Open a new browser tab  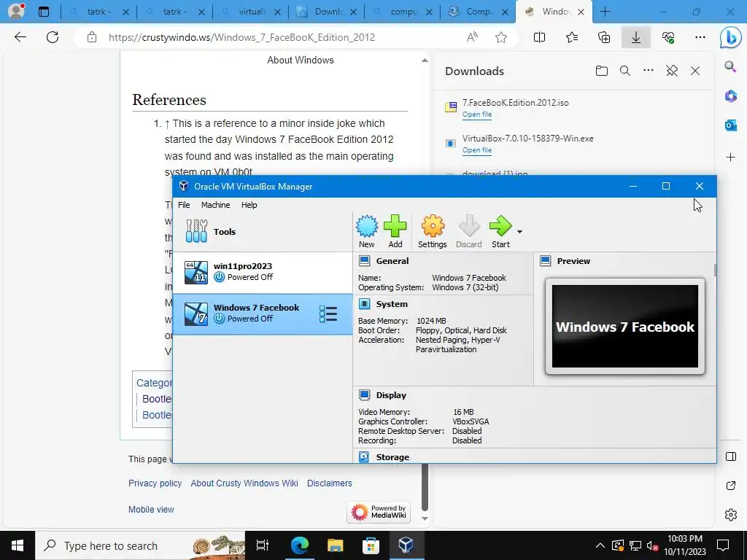coord(605,12)
